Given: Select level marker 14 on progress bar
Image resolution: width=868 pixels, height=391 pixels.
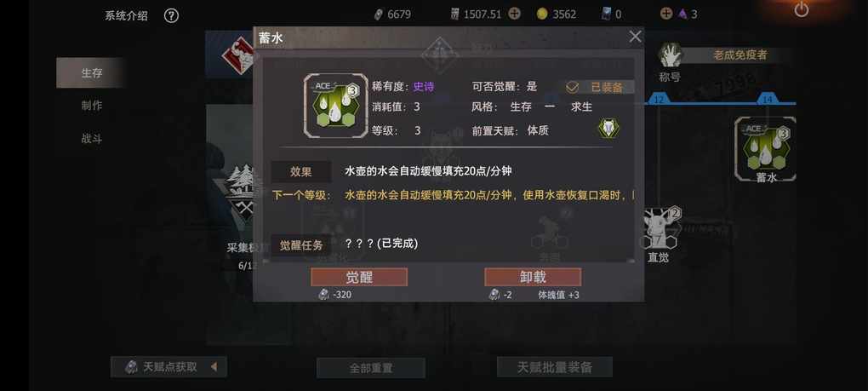Looking at the screenshot, I should (x=767, y=100).
